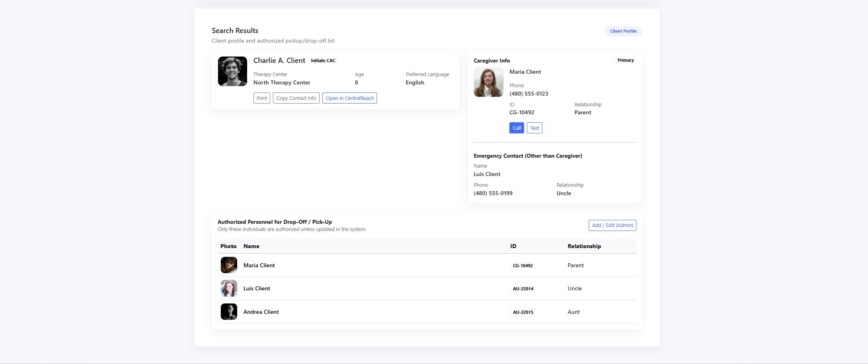Screen dimensions: 868x364
Task: Click Maria Client's caregiver photo
Action: 488,82
